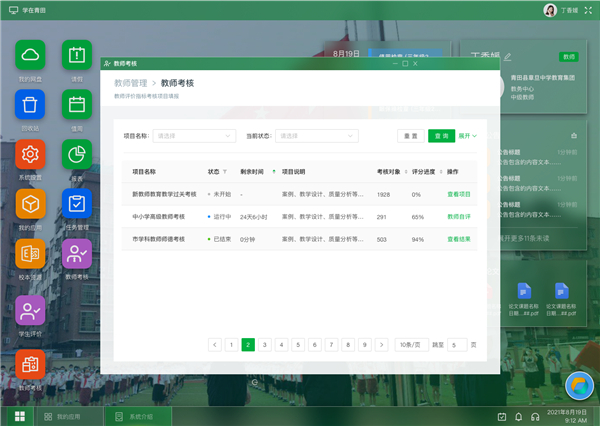Click the 跳至 page number input field

click(x=456, y=344)
